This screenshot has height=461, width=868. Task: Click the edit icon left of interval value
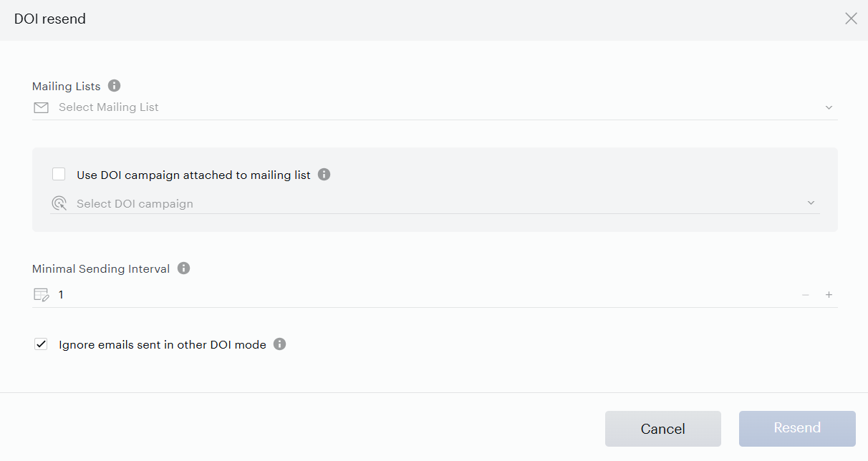[x=42, y=294]
